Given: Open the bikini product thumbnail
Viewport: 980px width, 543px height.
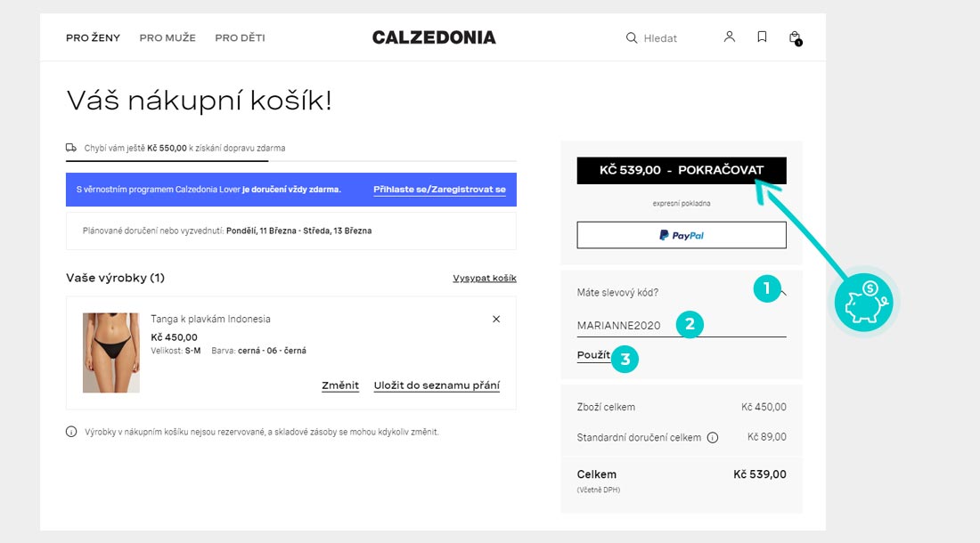Looking at the screenshot, I should pos(111,353).
